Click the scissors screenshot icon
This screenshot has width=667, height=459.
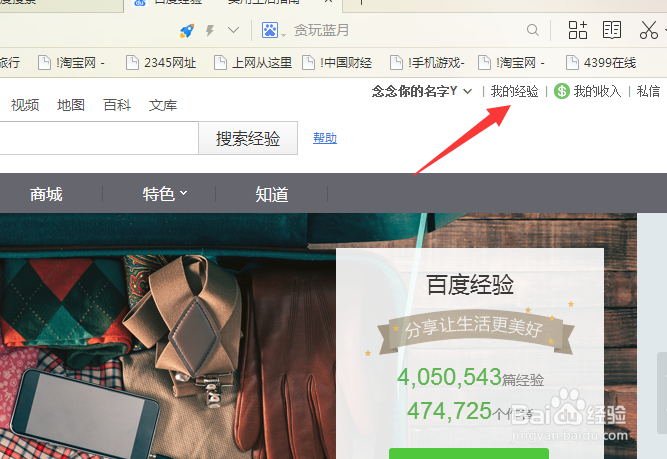click(x=648, y=30)
